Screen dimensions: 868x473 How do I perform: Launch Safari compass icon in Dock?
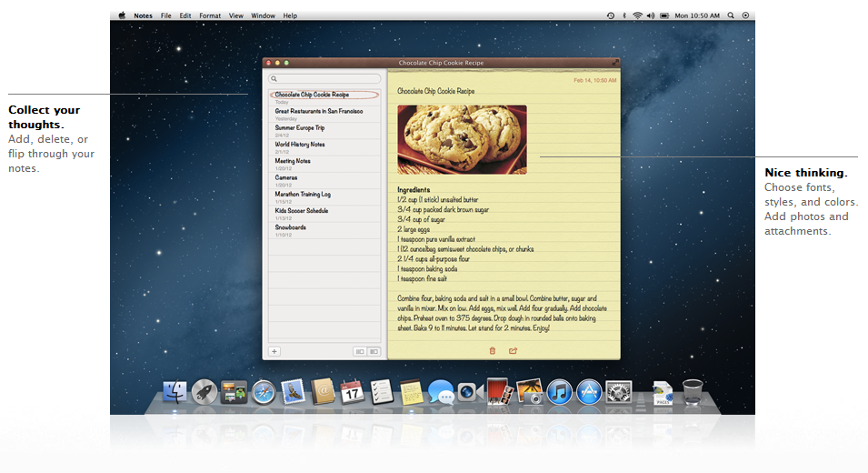(264, 393)
